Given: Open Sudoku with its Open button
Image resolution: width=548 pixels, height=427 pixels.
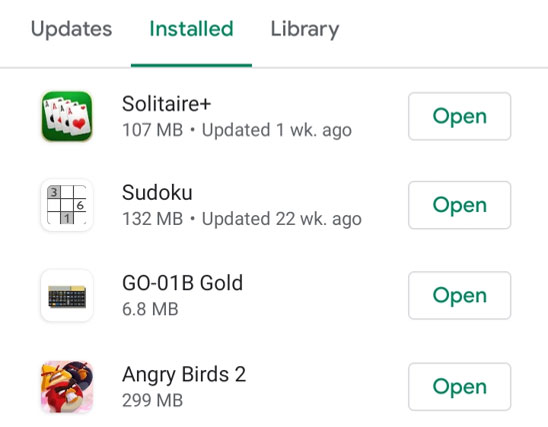Looking at the screenshot, I should click(460, 205).
